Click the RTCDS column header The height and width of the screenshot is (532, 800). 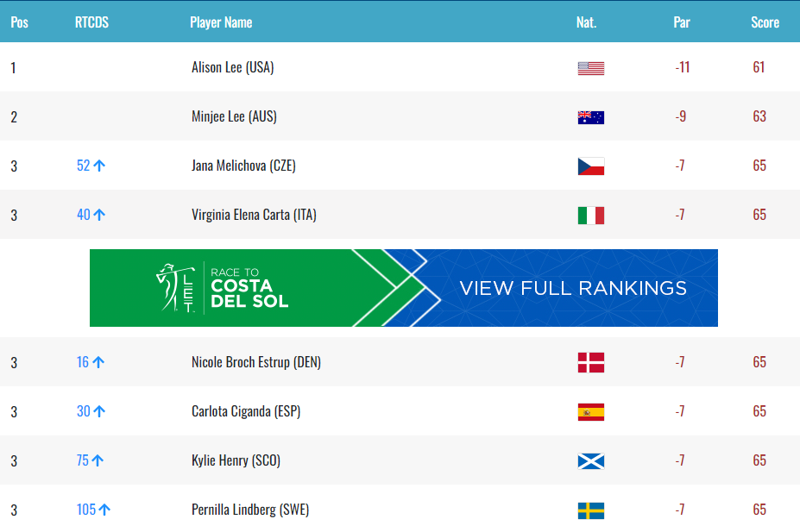tap(91, 22)
